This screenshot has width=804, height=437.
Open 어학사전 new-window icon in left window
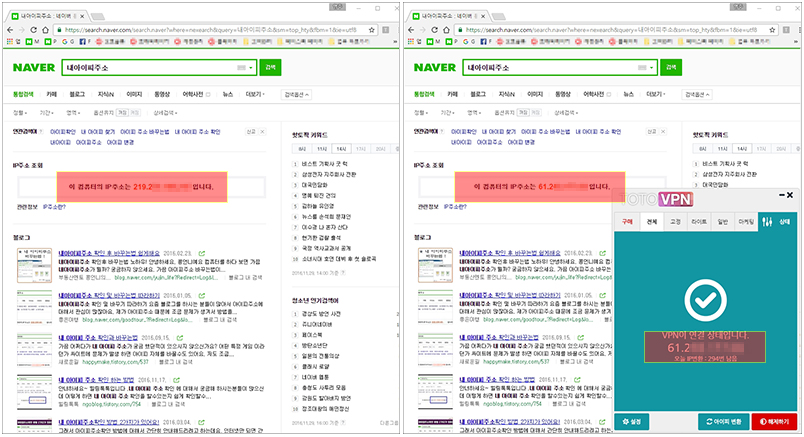coord(208,94)
